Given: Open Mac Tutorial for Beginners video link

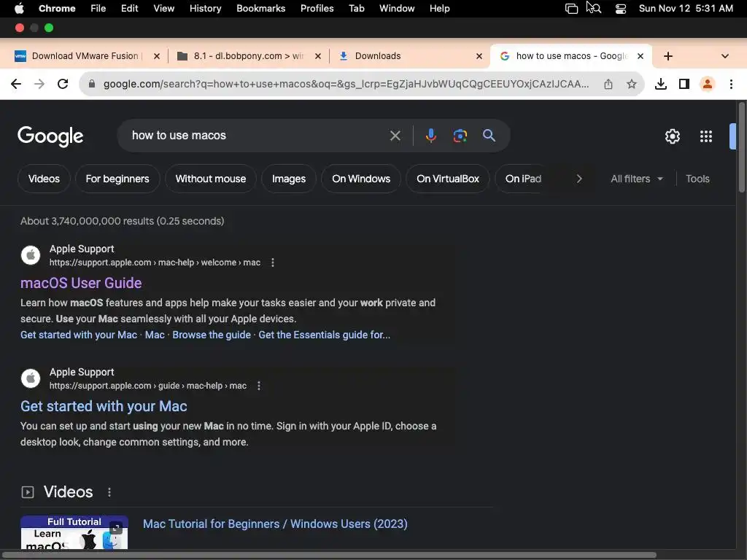Looking at the screenshot, I should coord(275,524).
